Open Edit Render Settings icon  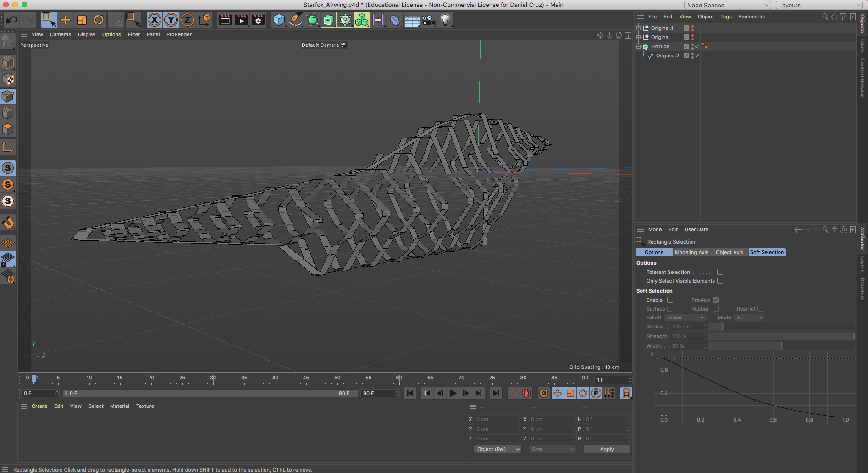click(258, 20)
